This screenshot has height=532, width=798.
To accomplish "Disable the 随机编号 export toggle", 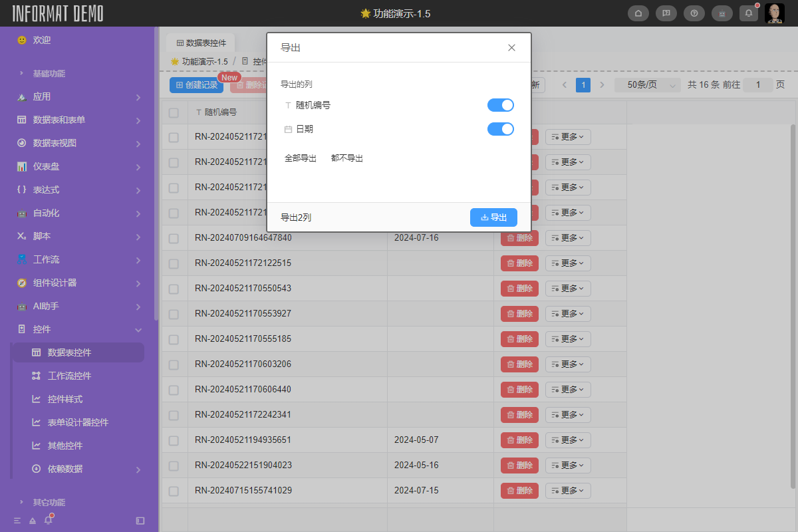I will coord(501,104).
